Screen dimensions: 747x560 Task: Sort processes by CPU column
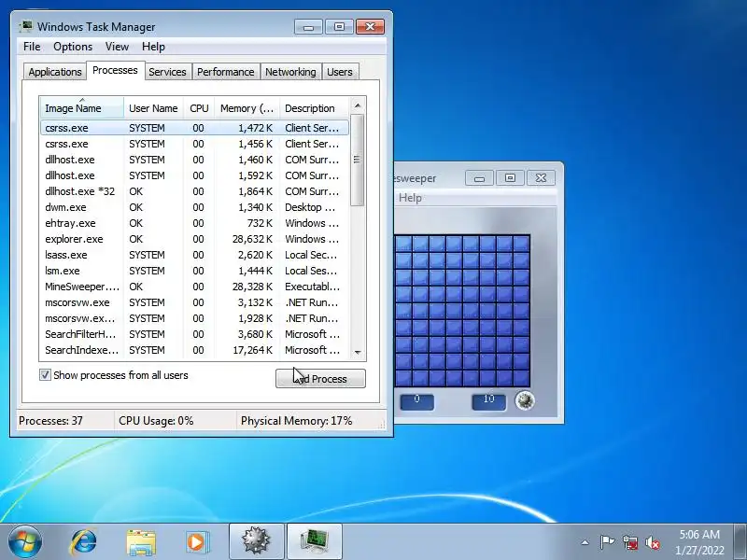coord(199,108)
